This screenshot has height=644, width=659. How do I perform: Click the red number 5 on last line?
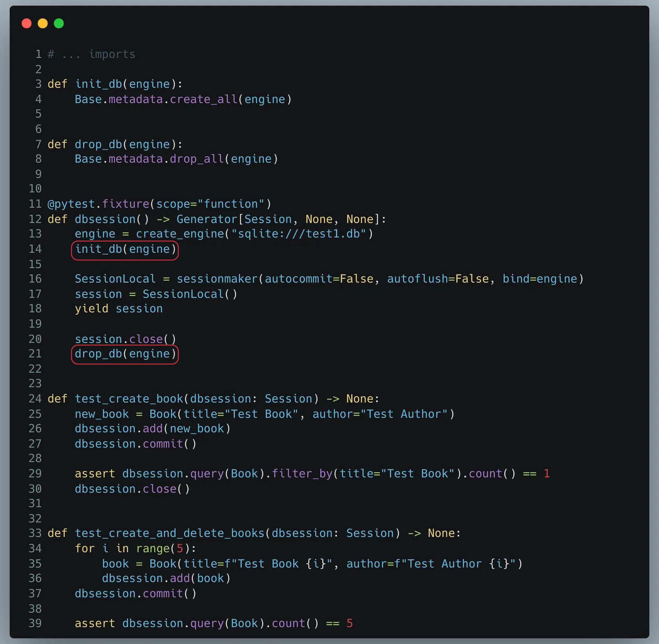[x=350, y=623]
